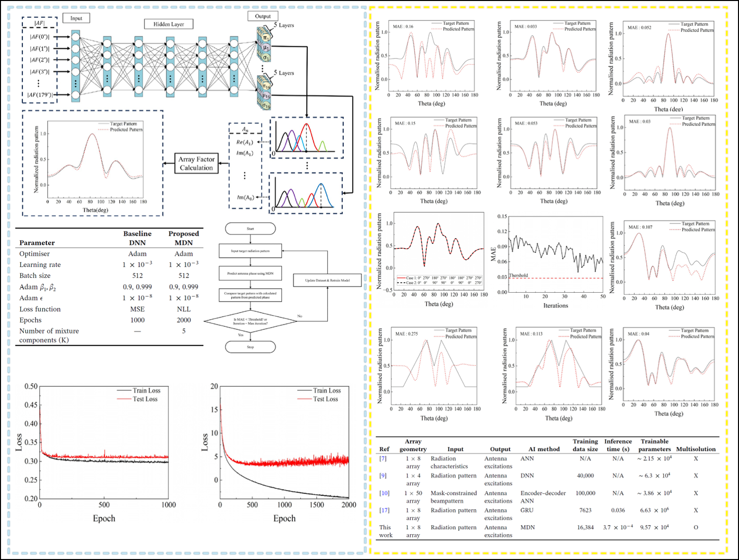Select the 'Mask-constrained beampattern' input cell
Viewport: 739px width, 560px height.
coord(454,497)
